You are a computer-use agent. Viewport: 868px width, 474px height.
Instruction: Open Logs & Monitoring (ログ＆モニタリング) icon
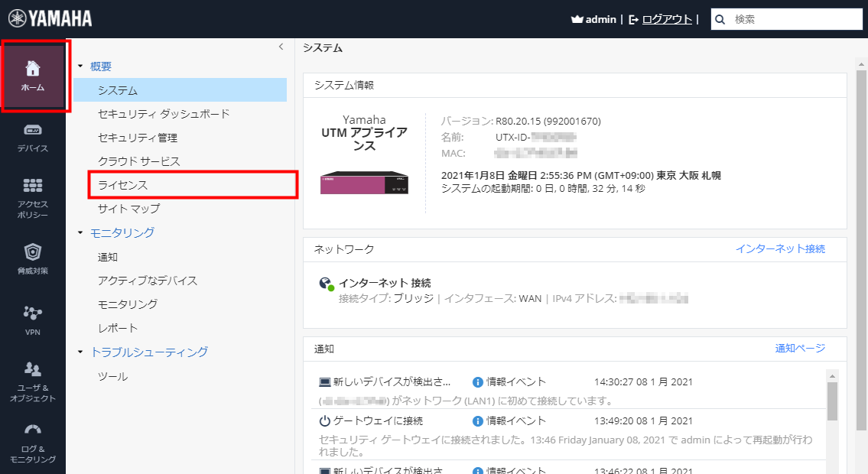point(33,443)
